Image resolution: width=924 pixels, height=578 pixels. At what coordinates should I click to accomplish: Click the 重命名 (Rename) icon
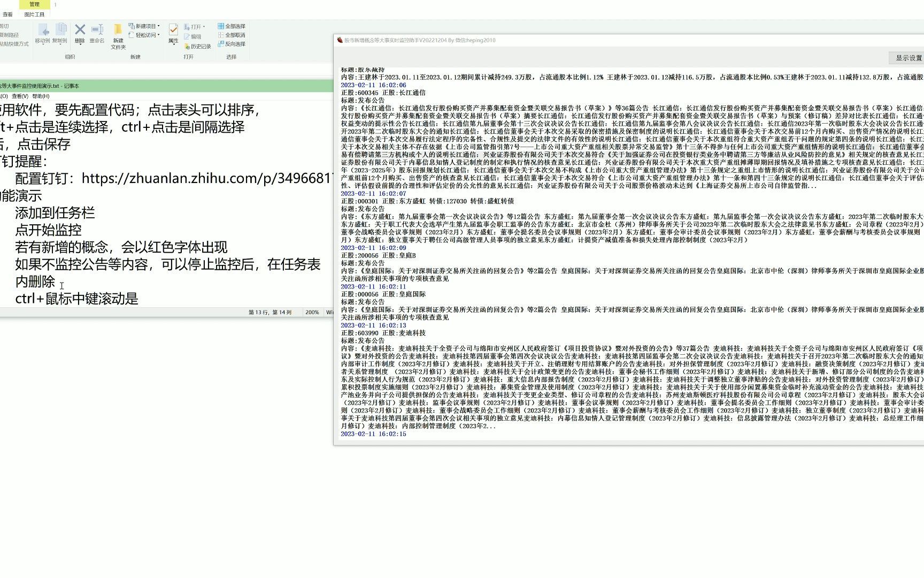tap(97, 33)
